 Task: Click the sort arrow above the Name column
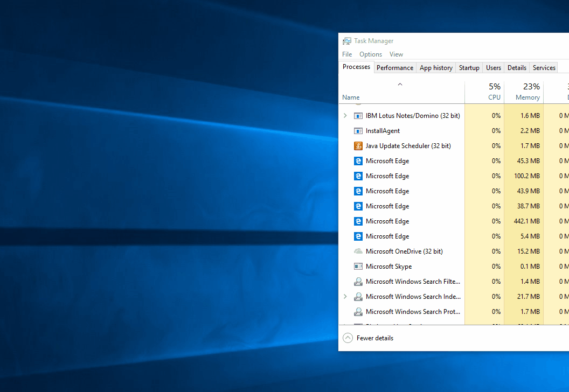click(x=400, y=85)
